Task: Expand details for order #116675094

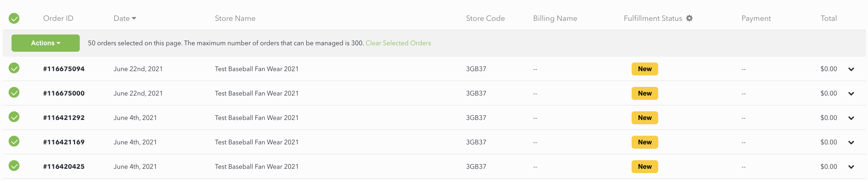Action: pyautogui.click(x=851, y=69)
